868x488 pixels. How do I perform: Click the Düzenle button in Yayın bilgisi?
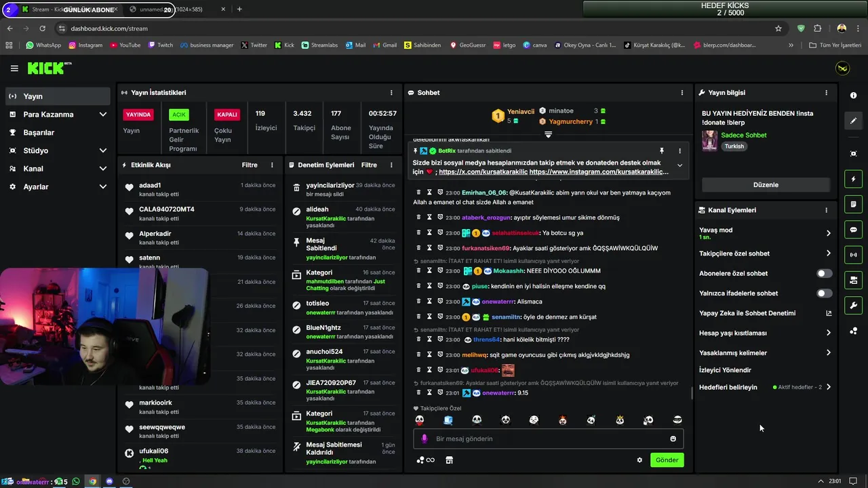pyautogui.click(x=766, y=185)
